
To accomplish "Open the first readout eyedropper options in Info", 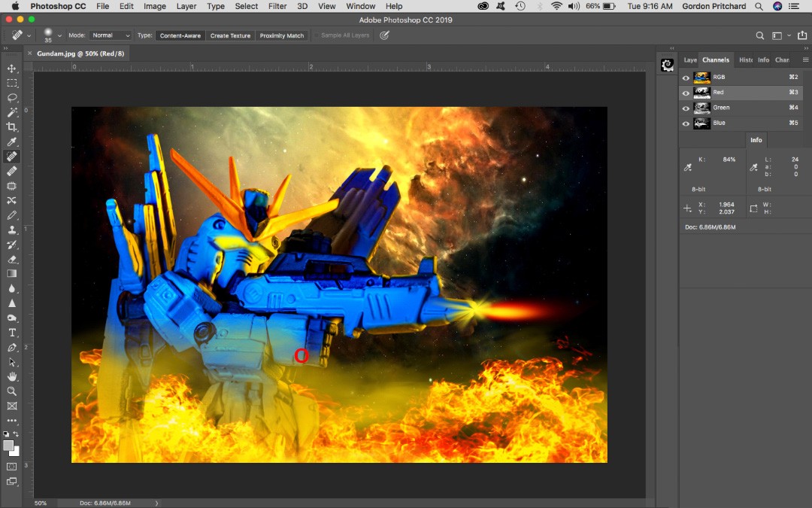I will point(688,167).
